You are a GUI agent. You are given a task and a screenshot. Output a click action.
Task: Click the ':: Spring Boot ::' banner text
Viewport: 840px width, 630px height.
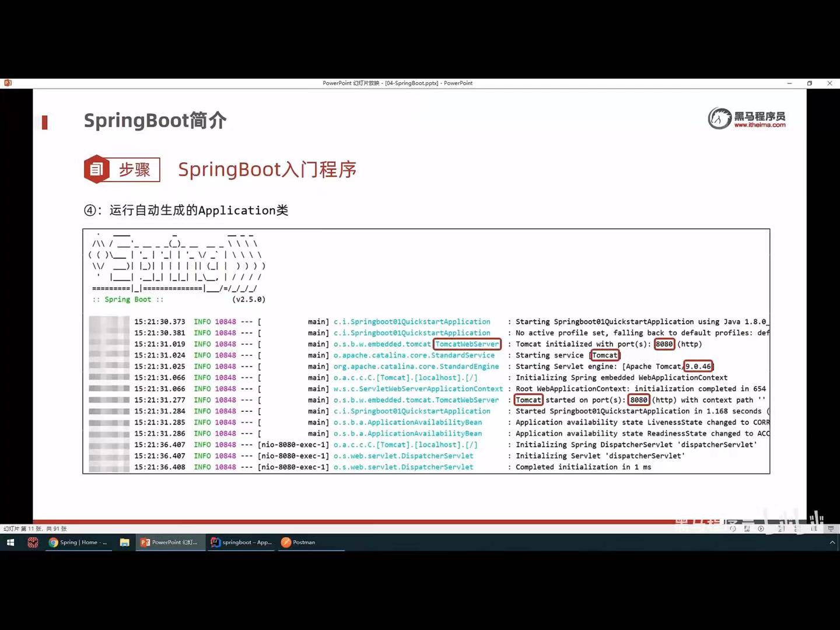(128, 299)
